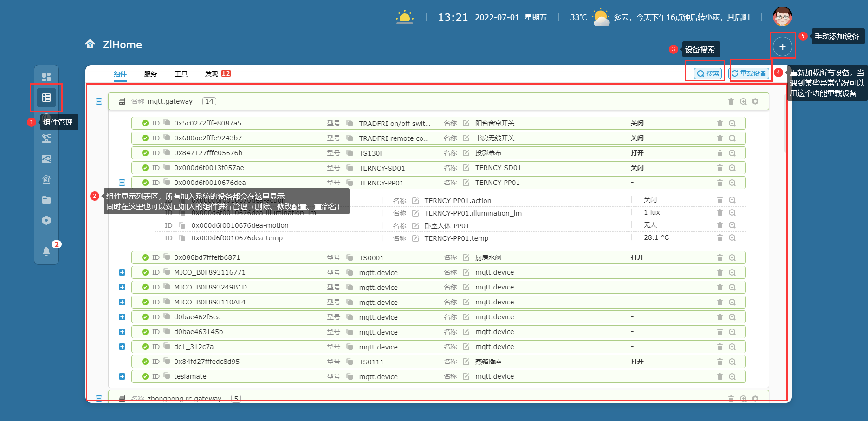Viewport: 868px width, 421px height.
Task: Click the plus button to add device manually
Action: click(x=783, y=46)
